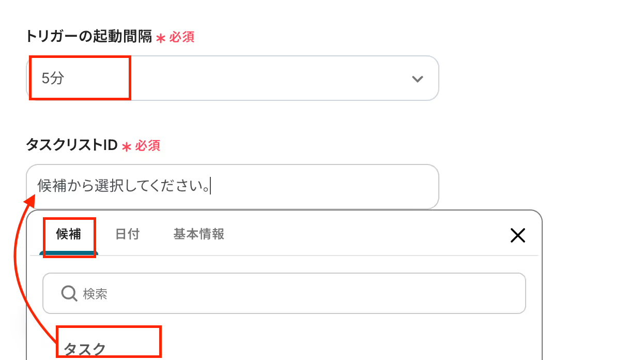Choose the タスク candidate entry
Screen dimensions: 644x360
[85, 349]
